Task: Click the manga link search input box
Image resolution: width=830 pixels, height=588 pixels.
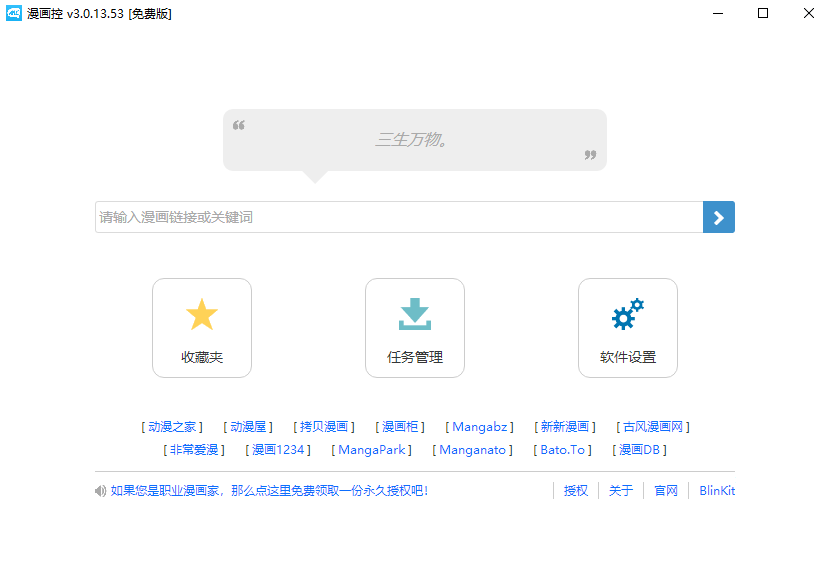Action: (390, 216)
